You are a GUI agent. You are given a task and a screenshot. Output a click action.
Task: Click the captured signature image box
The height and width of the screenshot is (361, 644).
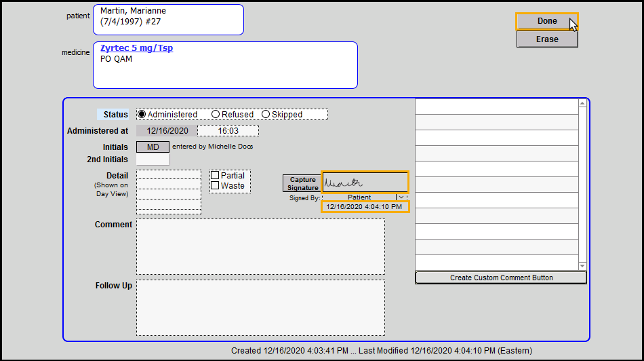[365, 182]
